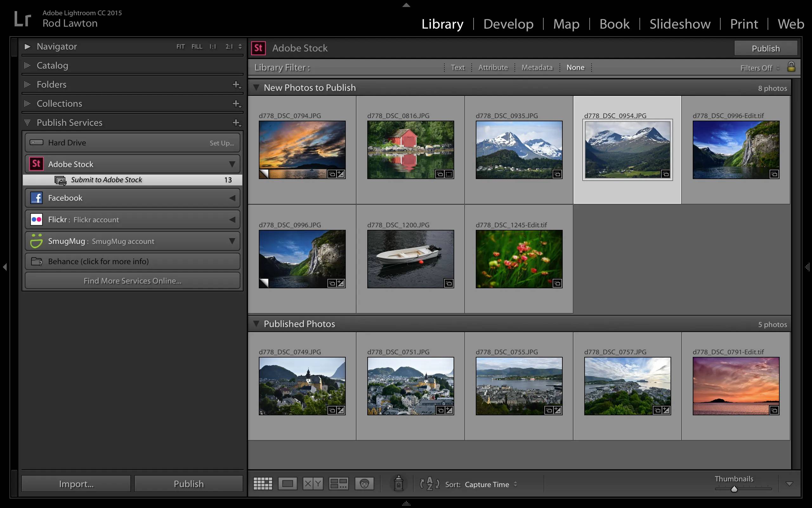
Task: Open the Sort Capture Time dropdown
Action: point(491,485)
